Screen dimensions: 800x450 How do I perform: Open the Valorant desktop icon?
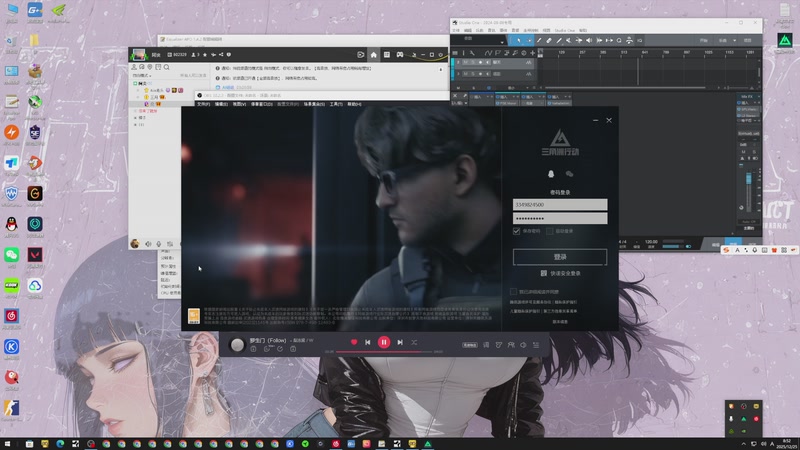click(35, 255)
